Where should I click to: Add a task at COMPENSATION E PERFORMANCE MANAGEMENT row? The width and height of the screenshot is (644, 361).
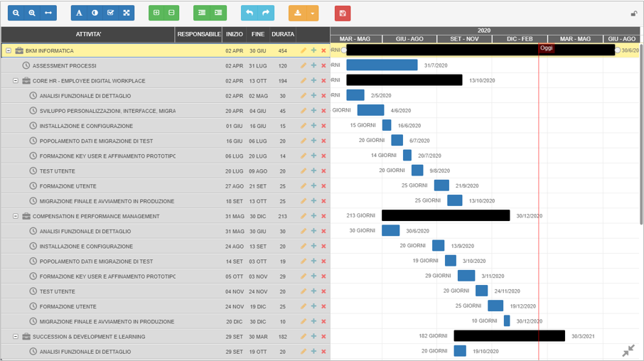[313, 216]
